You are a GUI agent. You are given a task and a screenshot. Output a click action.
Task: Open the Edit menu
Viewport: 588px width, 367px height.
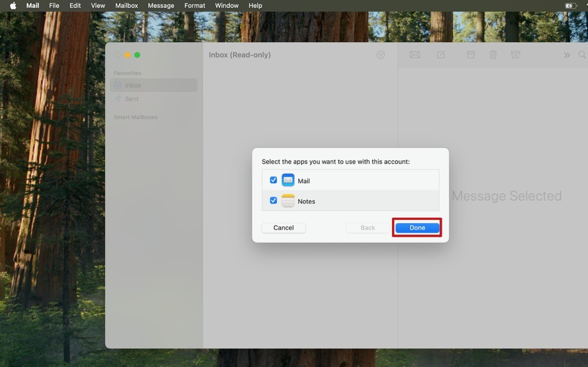75,5
